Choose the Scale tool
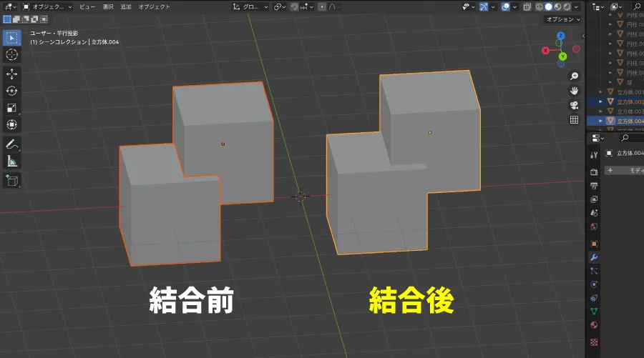Image resolution: width=644 pixels, height=358 pixels. pos(12,108)
